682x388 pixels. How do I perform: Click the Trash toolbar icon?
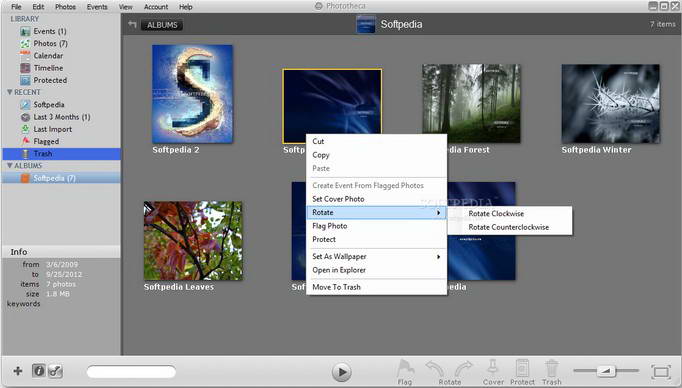(552, 368)
